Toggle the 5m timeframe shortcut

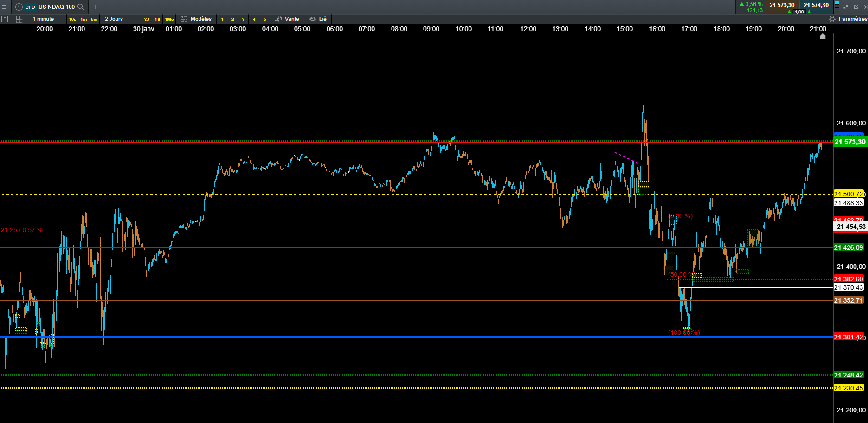94,19
